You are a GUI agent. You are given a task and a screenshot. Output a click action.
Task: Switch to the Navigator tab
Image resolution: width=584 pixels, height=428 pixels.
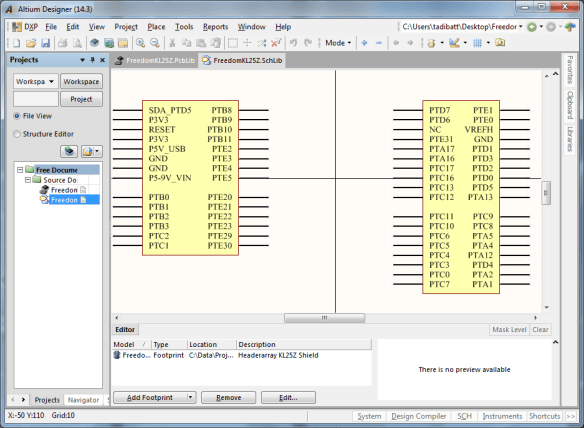[83, 400]
